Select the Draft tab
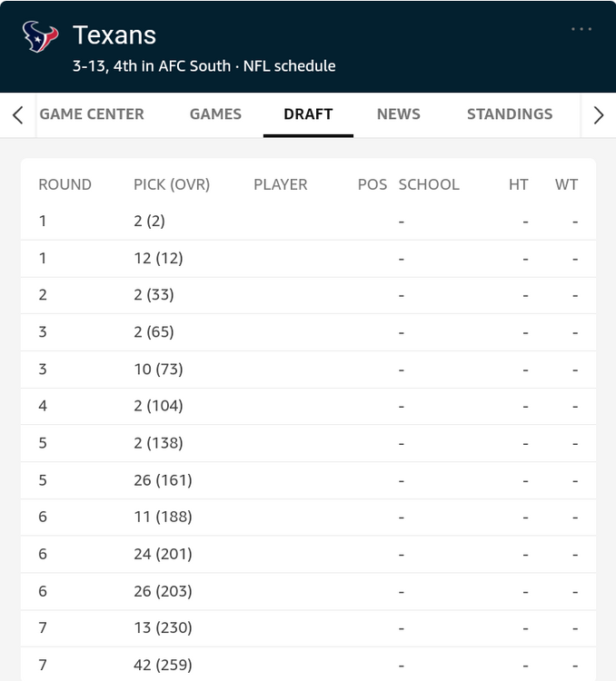 (x=308, y=114)
